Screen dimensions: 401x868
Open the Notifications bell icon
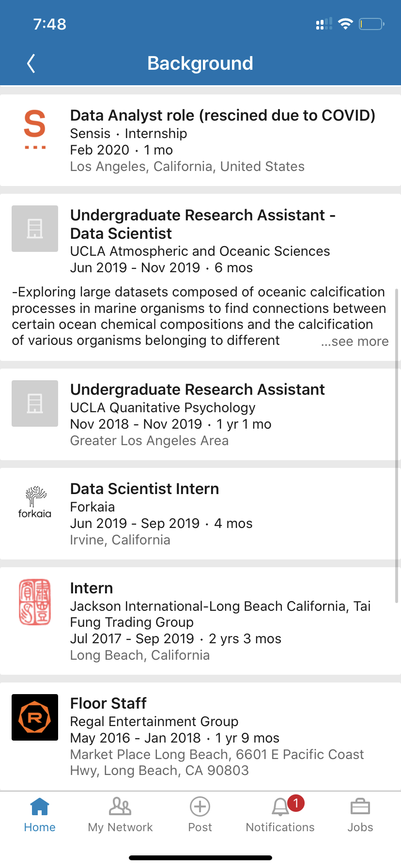[x=280, y=807]
